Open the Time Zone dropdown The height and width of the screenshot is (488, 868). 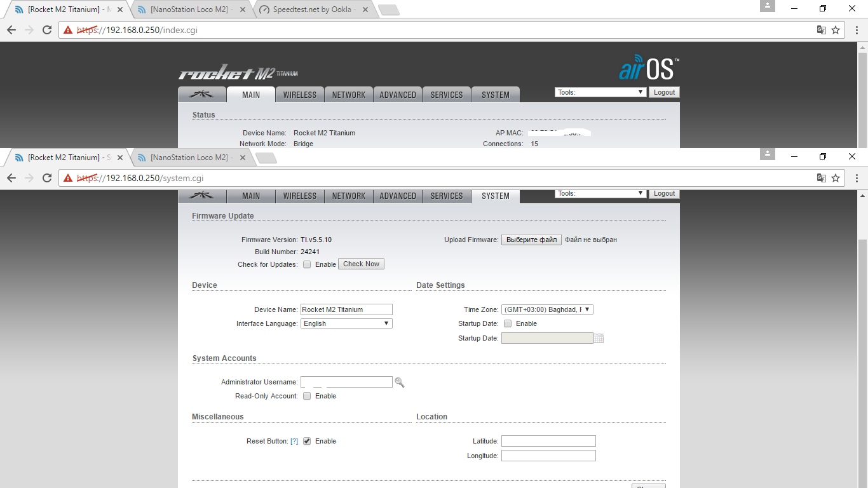point(547,309)
